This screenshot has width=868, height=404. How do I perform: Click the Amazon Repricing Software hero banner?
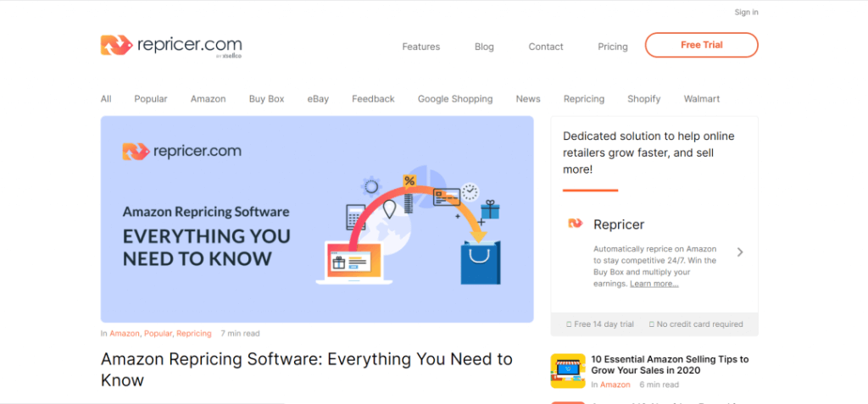click(317, 219)
